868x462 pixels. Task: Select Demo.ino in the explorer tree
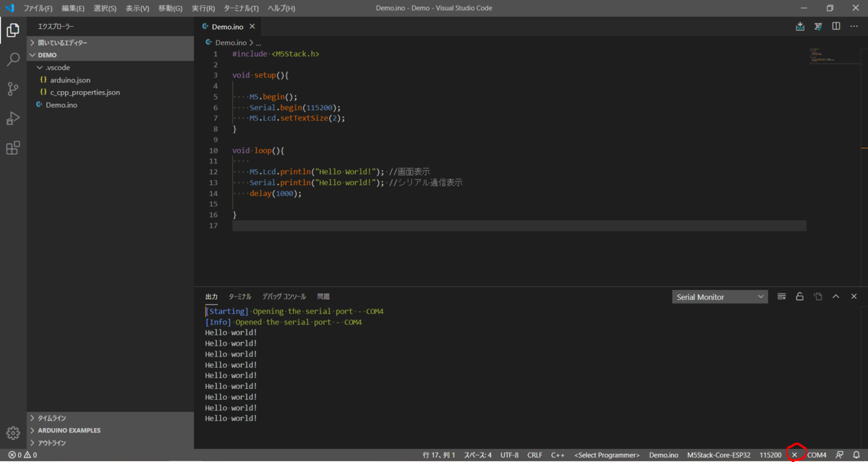[x=110, y=105]
